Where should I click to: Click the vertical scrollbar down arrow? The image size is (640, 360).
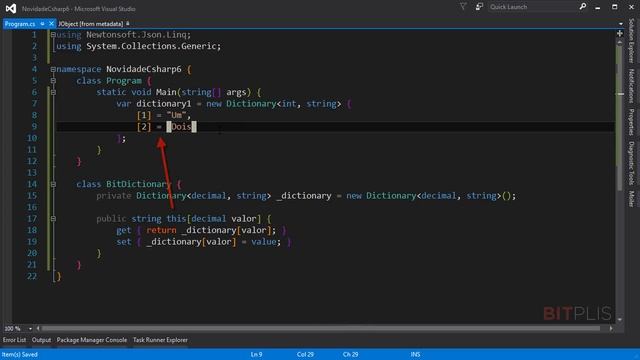(620, 319)
